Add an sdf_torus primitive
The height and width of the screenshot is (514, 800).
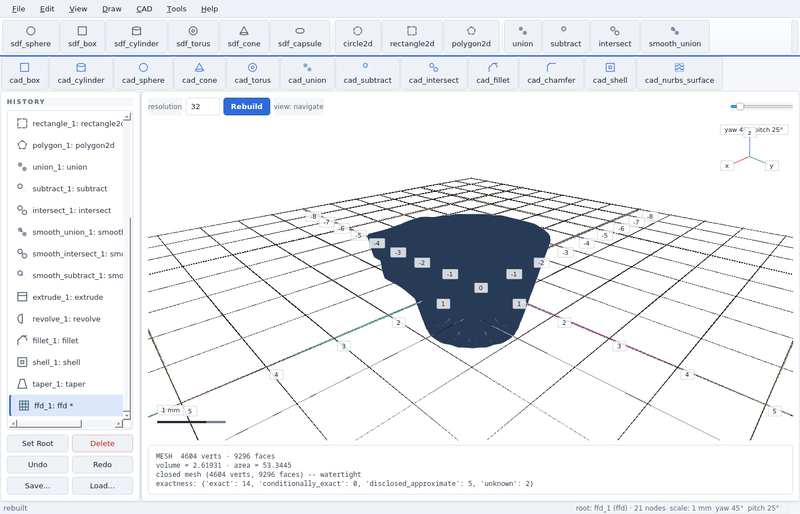(x=193, y=37)
